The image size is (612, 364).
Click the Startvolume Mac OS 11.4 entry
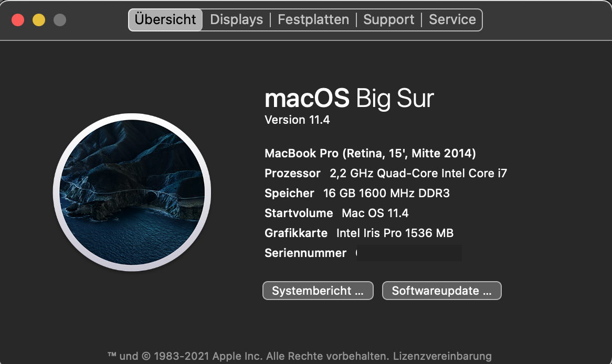[x=336, y=213]
